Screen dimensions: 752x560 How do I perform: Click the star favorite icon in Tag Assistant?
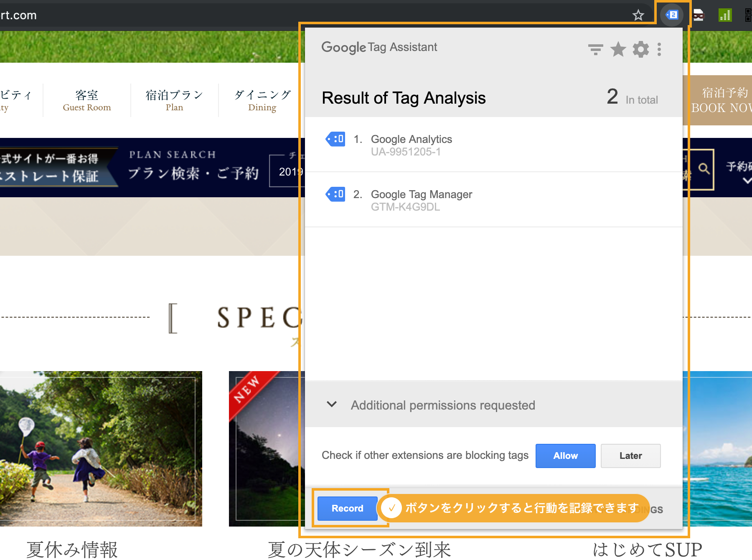(x=618, y=50)
